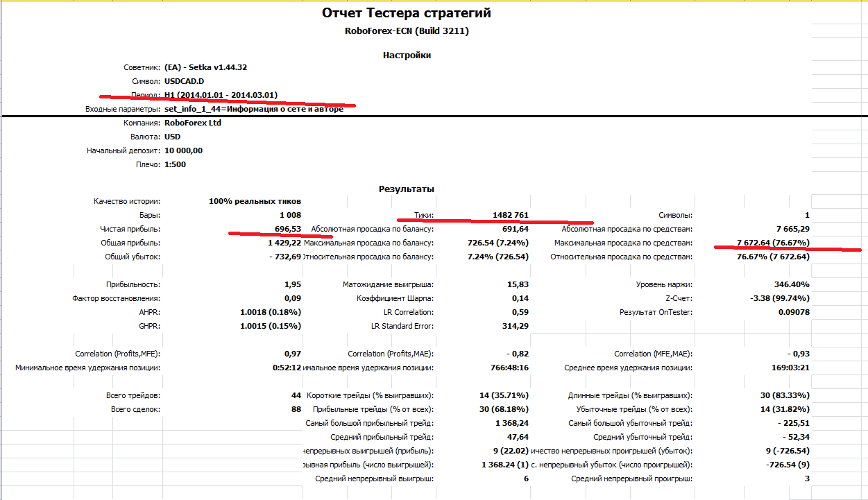Click the '100% реальных тиков' cell

(x=255, y=201)
